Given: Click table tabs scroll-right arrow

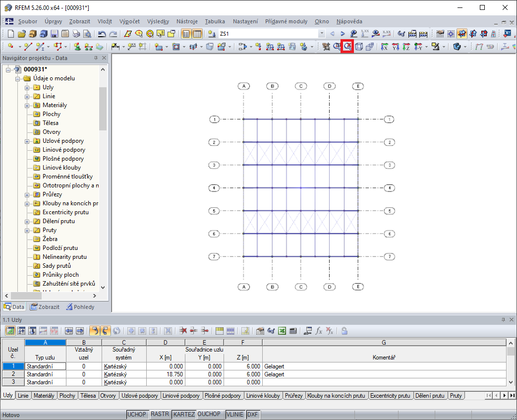Looking at the screenshot, I should pos(505,395).
